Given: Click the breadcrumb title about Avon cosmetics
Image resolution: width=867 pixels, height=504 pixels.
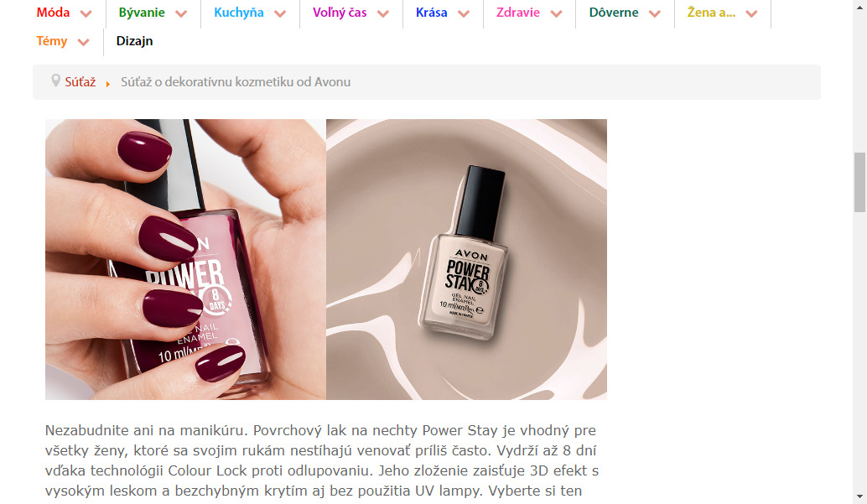Looking at the screenshot, I should pos(236,82).
